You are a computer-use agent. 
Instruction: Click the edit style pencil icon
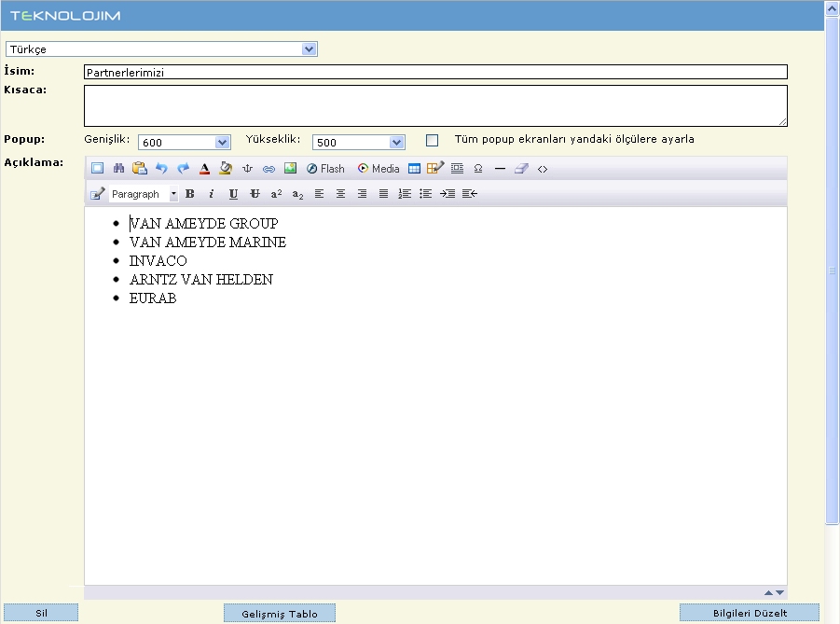coord(97,193)
